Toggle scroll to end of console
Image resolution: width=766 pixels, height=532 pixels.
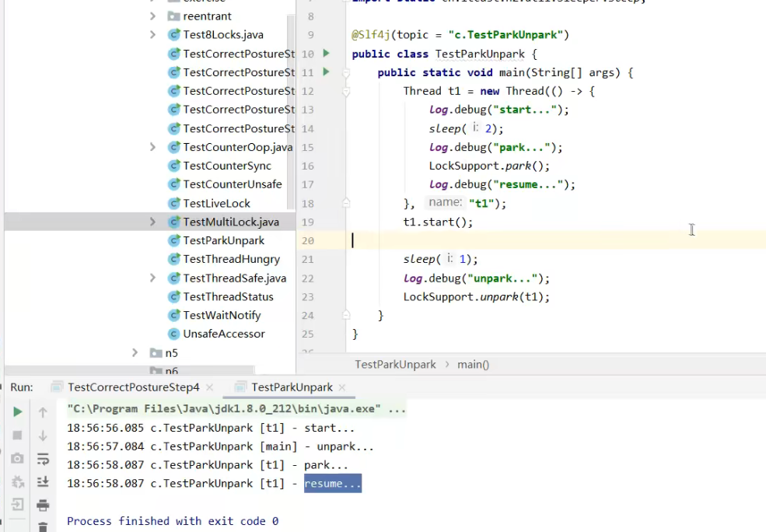tap(43, 482)
